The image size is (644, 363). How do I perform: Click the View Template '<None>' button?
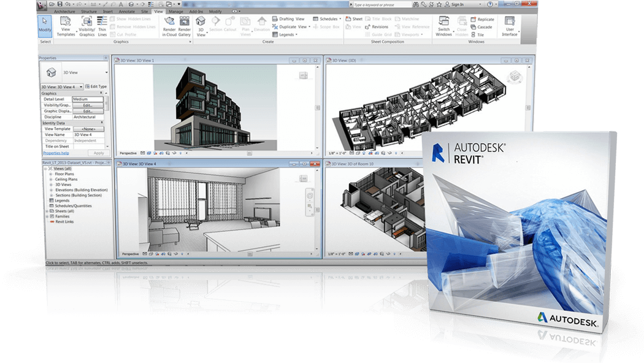pos(88,129)
